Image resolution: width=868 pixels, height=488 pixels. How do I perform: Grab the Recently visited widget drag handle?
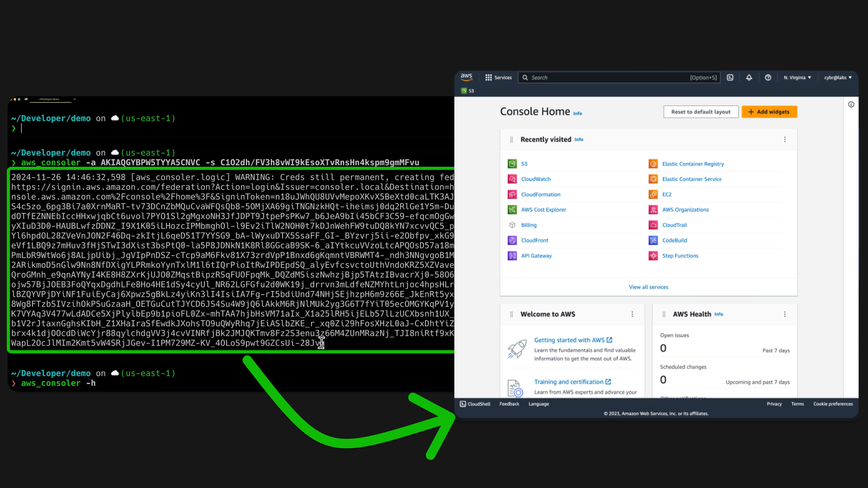point(511,140)
